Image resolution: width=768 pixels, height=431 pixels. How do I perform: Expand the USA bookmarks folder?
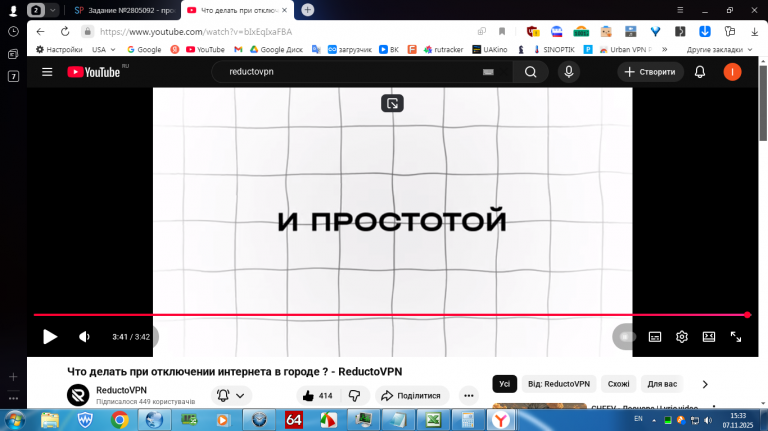click(x=103, y=49)
